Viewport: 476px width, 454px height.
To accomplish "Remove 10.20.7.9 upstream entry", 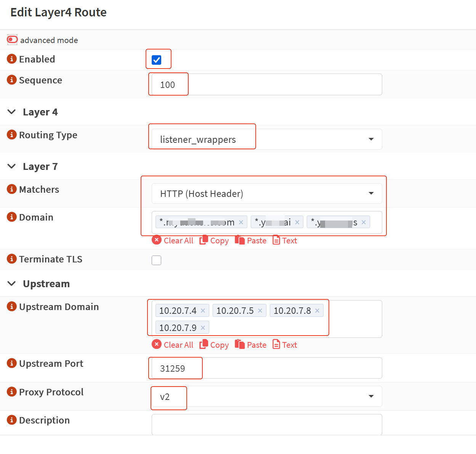I will (x=203, y=328).
